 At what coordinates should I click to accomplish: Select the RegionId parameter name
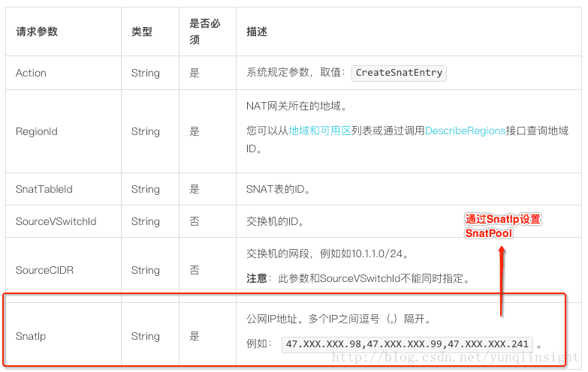click(x=37, y=131)
